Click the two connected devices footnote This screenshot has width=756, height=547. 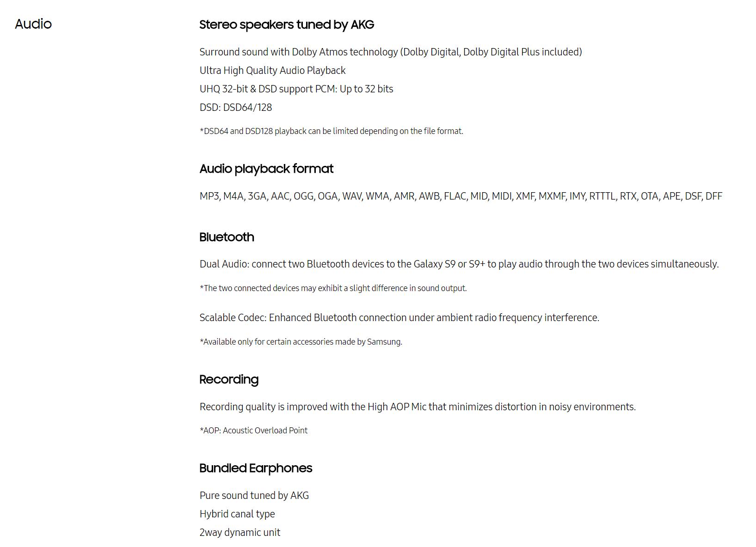(333, 288)
